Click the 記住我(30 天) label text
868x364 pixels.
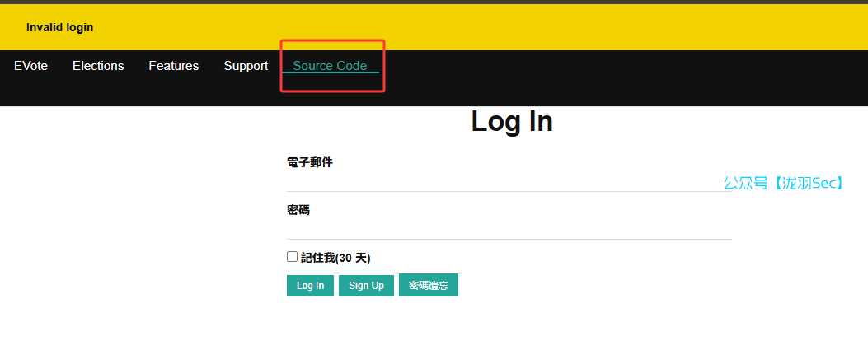[x=335, y=258]
